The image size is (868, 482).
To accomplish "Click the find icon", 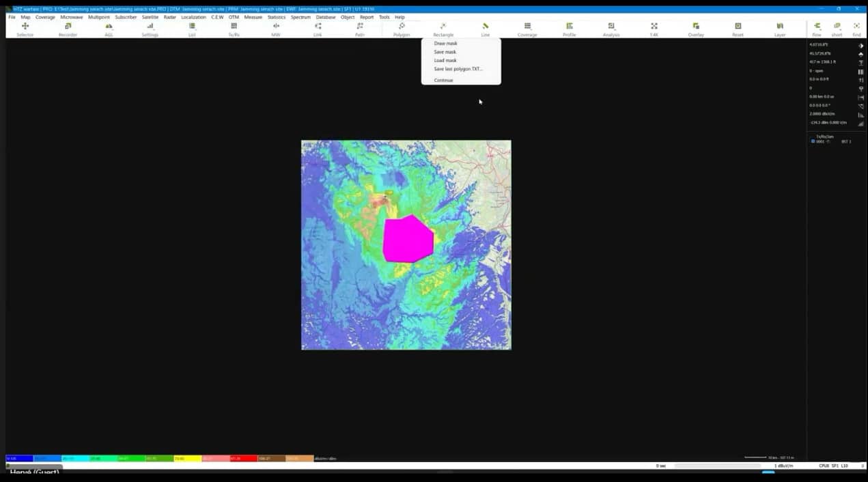I will (x=856, y=28).
